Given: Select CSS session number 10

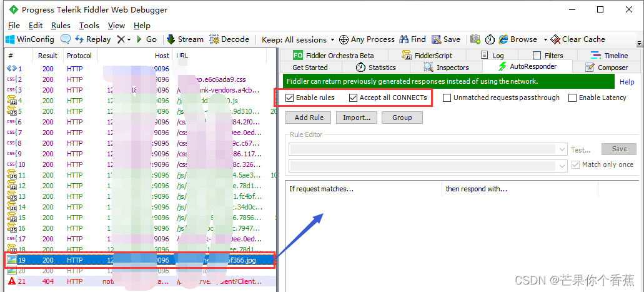Looking at the screenshot, I should coord(140,164).
